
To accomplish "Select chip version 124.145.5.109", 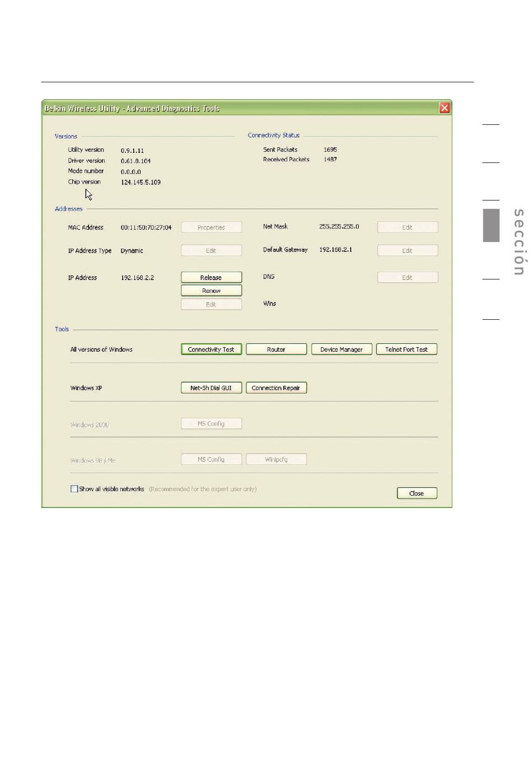I will [141, 182].
